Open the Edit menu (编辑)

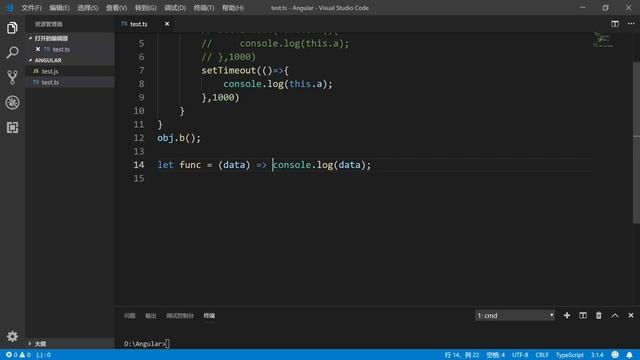[x=59, y=8]
